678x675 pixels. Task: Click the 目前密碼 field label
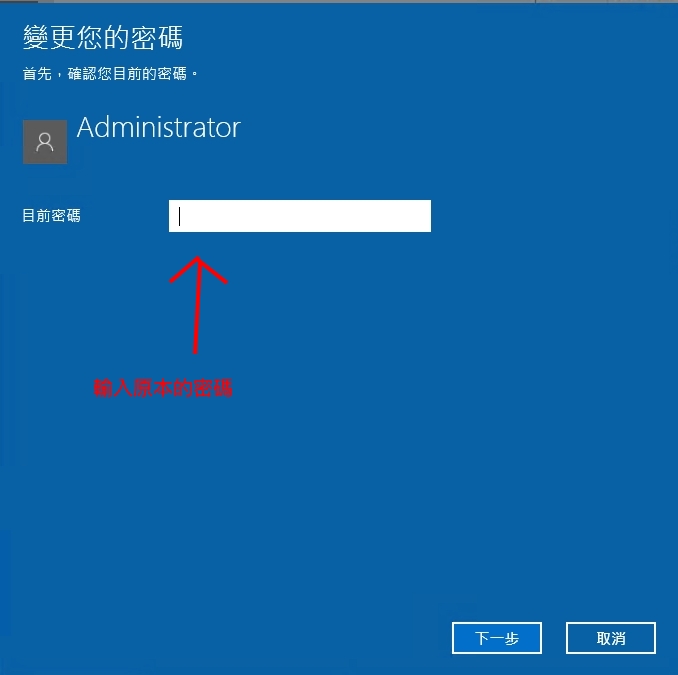point(51,215)
